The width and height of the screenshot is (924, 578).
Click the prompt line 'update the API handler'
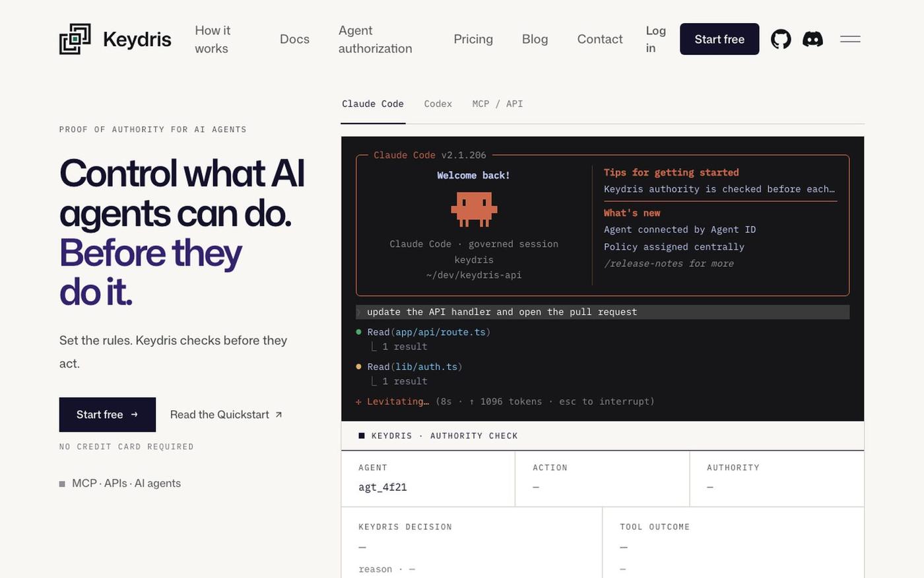(x=602, y=312)
